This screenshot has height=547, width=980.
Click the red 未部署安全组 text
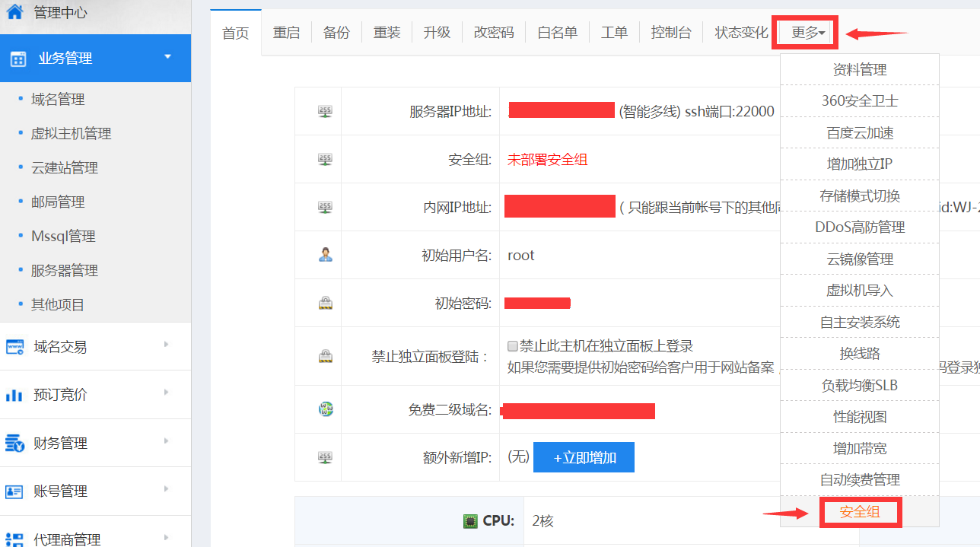coord(547,159)
